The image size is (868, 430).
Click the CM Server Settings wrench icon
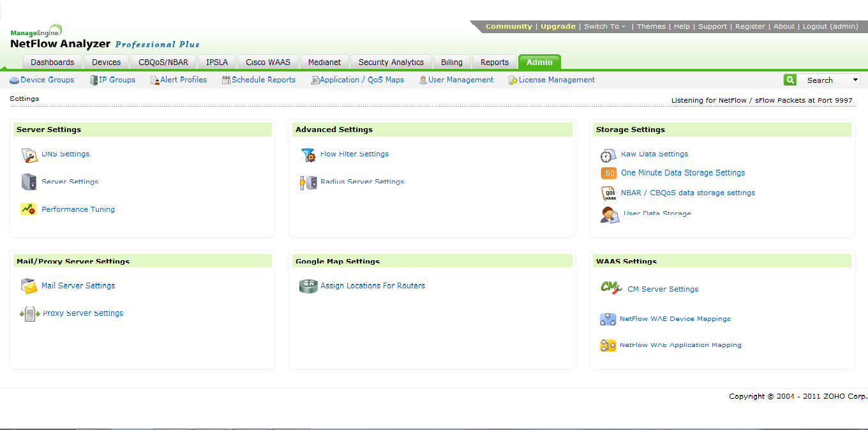[x=611, y=288]
